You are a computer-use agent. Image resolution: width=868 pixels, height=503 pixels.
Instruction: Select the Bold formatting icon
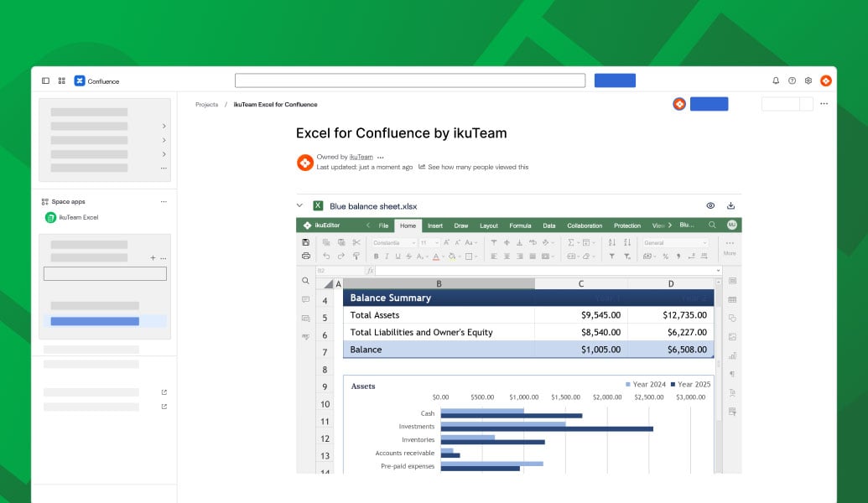(x=376, y=256)
